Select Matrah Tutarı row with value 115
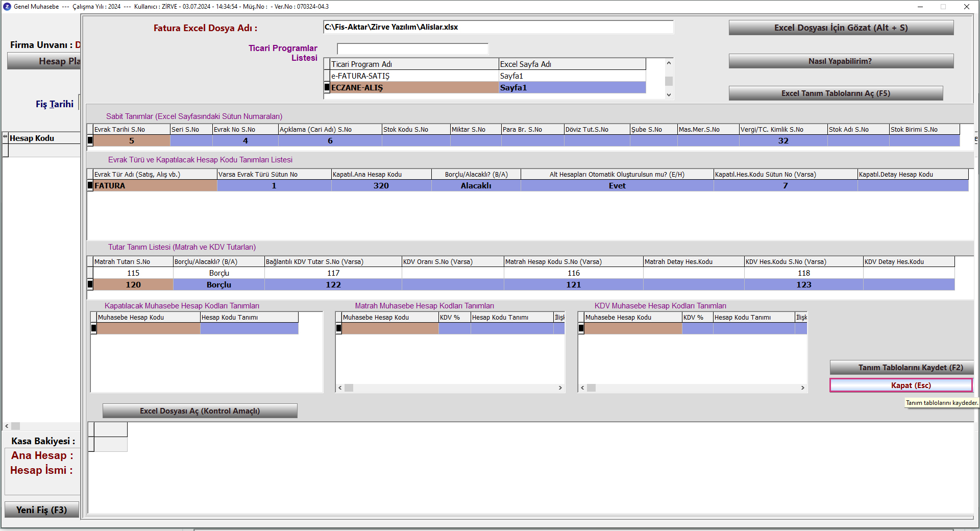Screen dimensions: 980x531 tap(133, 273)
